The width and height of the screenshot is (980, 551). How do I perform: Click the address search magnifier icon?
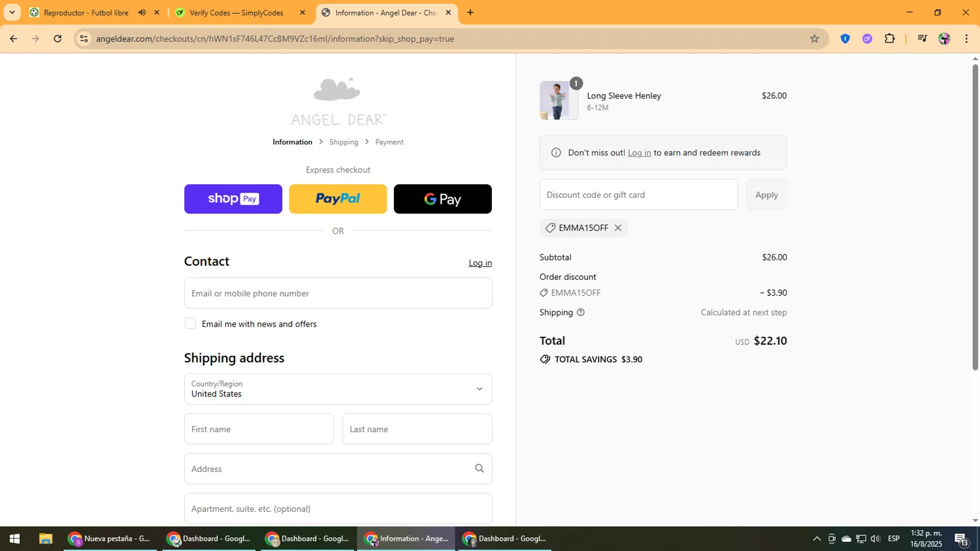[479, 469]
